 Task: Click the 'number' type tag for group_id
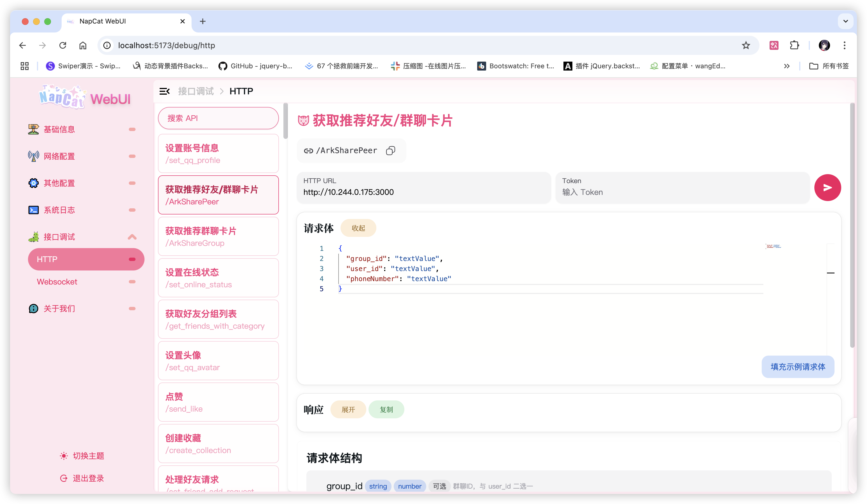(409, 486)
